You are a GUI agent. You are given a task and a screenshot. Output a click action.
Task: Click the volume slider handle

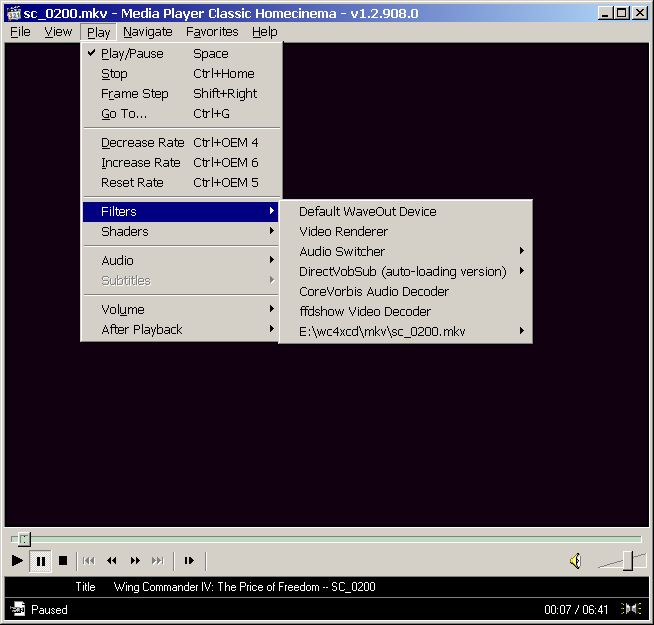628,560
